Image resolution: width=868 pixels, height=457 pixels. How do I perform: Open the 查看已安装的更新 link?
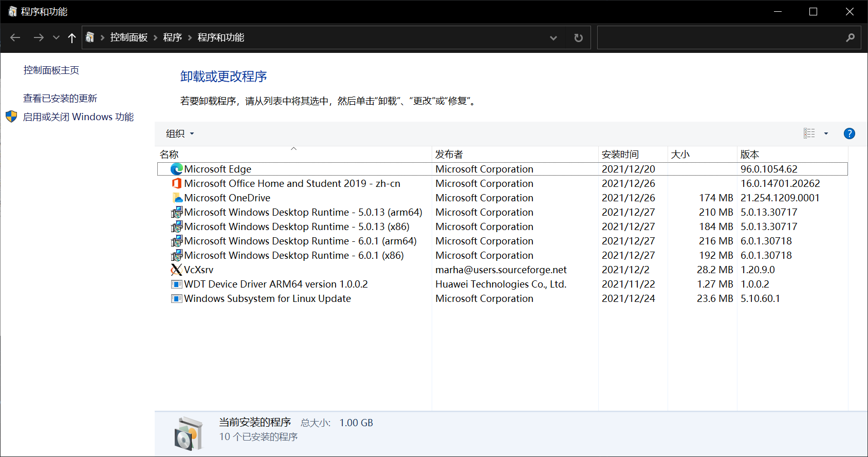click(60, 98)
